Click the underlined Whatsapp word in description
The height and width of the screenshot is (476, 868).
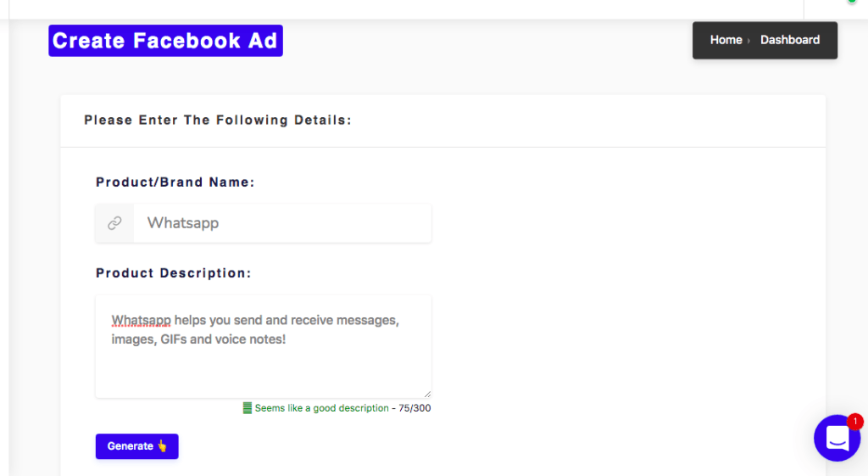click(x=142, y=320)
